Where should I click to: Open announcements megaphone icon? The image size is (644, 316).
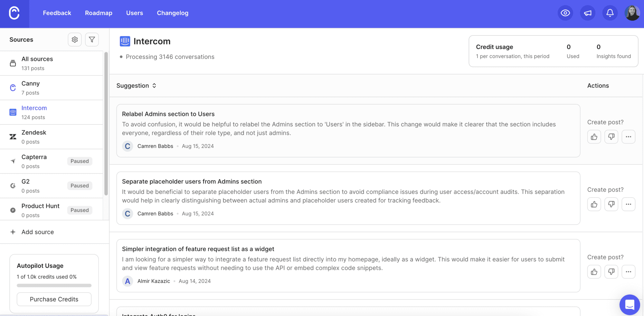[x=588, y=13]
